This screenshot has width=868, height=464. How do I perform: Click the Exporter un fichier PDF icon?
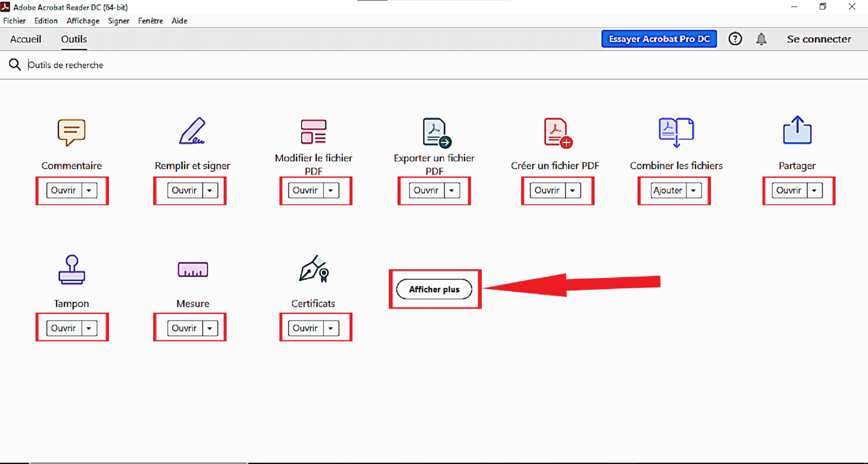[x=437, y=133]
